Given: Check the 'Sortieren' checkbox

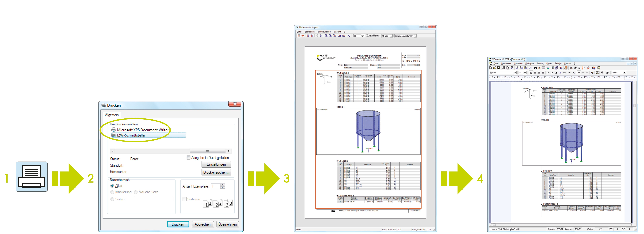Looking at the screenshot, I should 185,199.
